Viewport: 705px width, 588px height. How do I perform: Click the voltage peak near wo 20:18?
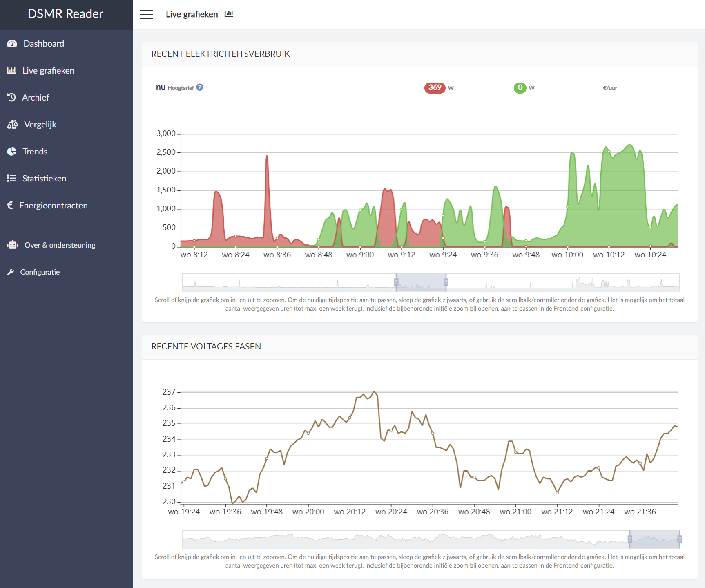pos(374,391)
